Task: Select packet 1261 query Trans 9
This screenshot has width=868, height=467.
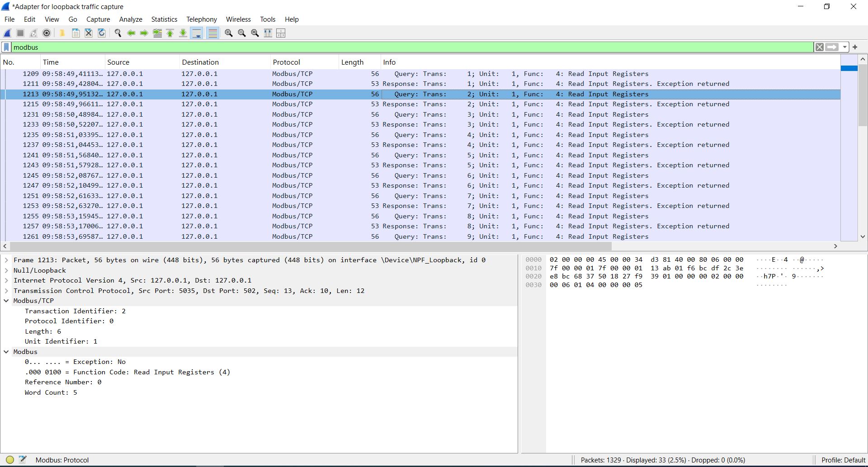Action: pos(420,236)
